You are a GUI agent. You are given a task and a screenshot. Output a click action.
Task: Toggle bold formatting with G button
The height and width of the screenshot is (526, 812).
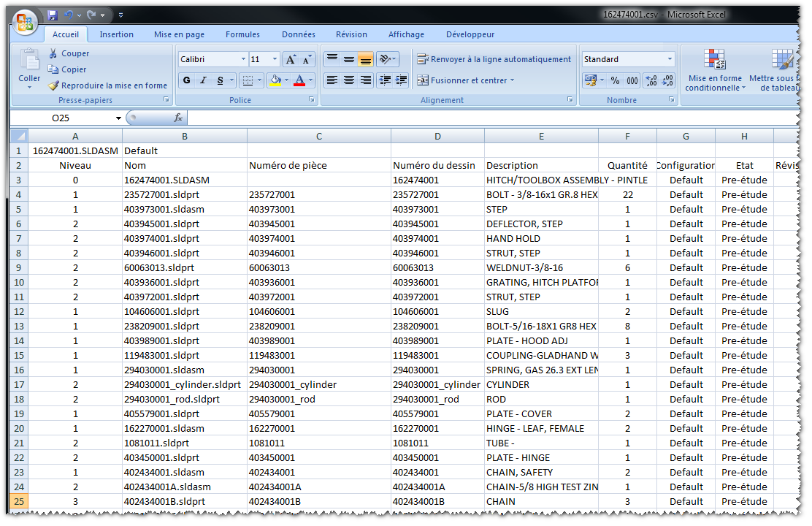[x=187, y=80]
